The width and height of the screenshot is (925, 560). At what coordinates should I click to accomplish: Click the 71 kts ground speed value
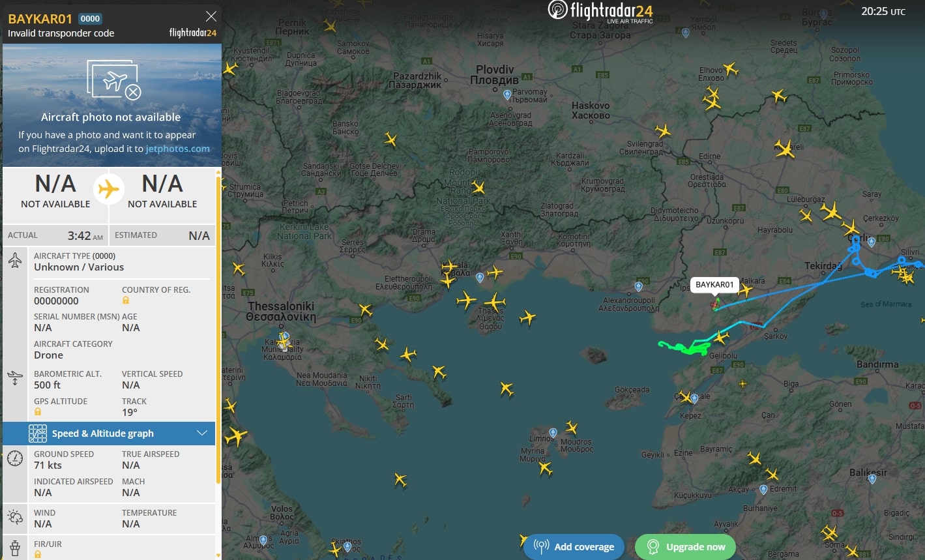click(x=48, y=465)
